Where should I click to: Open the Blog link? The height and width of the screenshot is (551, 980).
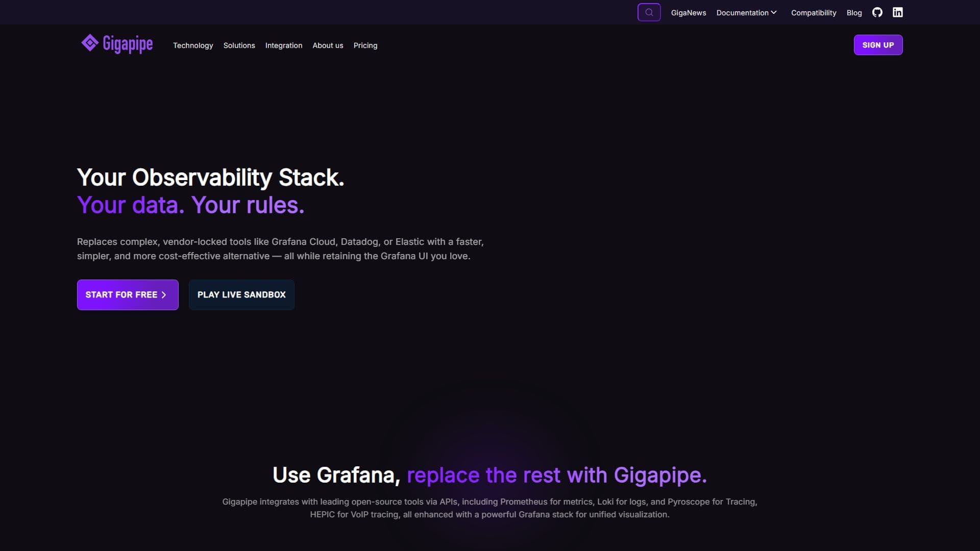click(x=854, y=13)
